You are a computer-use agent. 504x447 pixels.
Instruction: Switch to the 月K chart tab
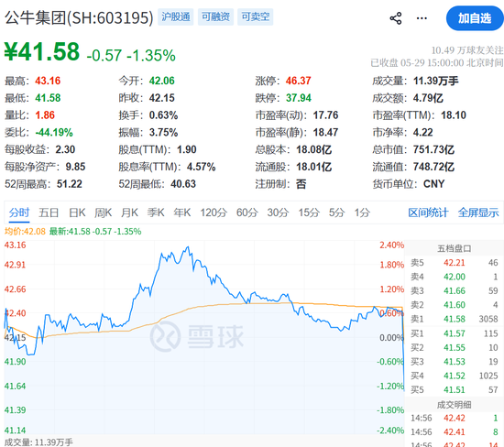[x=129, y=213]
